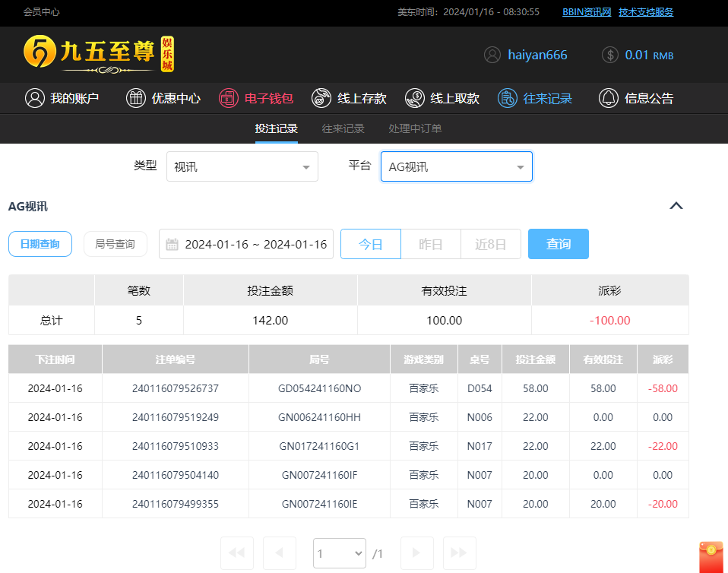This screenshot has width=728, height=573.
Task: Switch to the 往来记录 sub-tab
Action: [x=343, y=128]
